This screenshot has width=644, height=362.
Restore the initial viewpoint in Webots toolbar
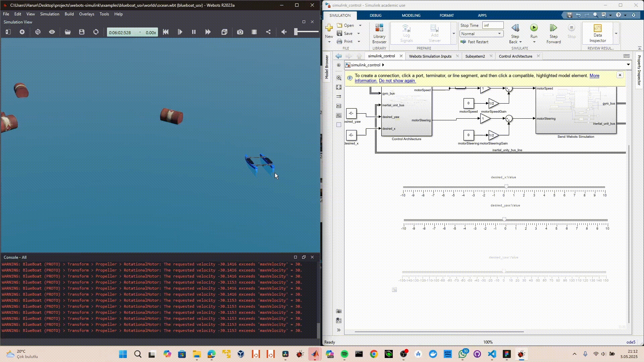tap(38, 32)
